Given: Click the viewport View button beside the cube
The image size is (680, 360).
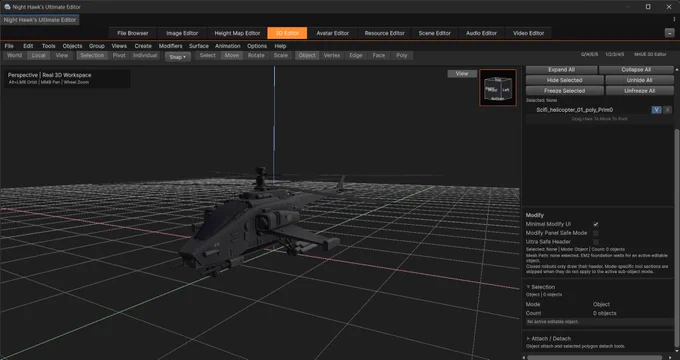Looking at the screenshot, I should (462, 74).
